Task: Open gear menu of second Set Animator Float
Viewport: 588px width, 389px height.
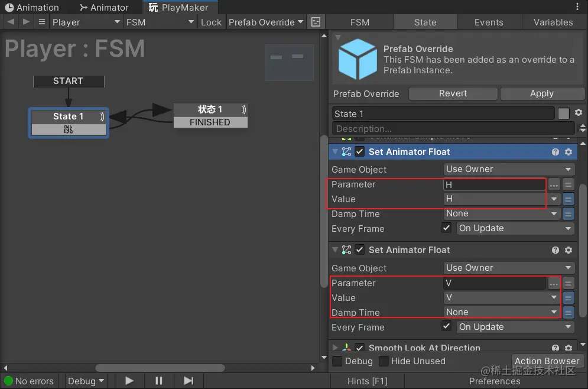Action: pos(568,250)
